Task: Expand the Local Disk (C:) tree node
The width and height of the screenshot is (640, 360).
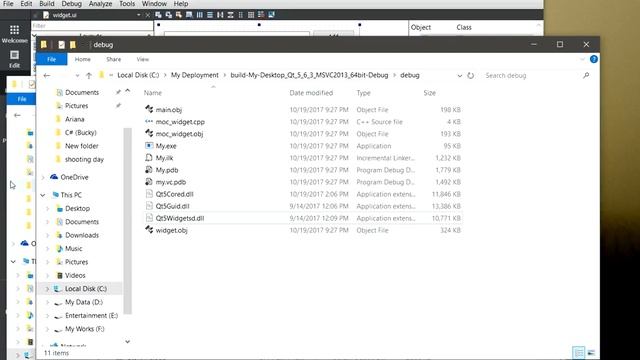Action: pyautogui.click(x=48, y=289)
